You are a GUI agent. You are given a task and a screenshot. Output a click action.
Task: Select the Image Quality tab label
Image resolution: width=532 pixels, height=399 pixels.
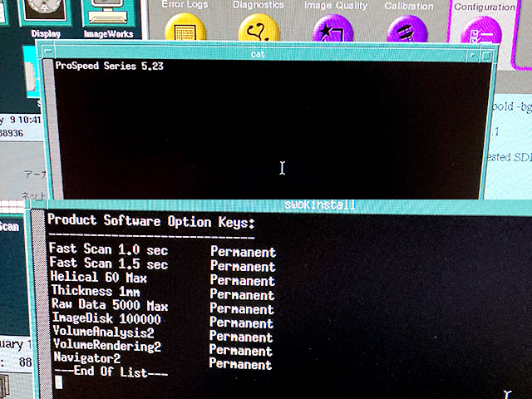point(336,6)
